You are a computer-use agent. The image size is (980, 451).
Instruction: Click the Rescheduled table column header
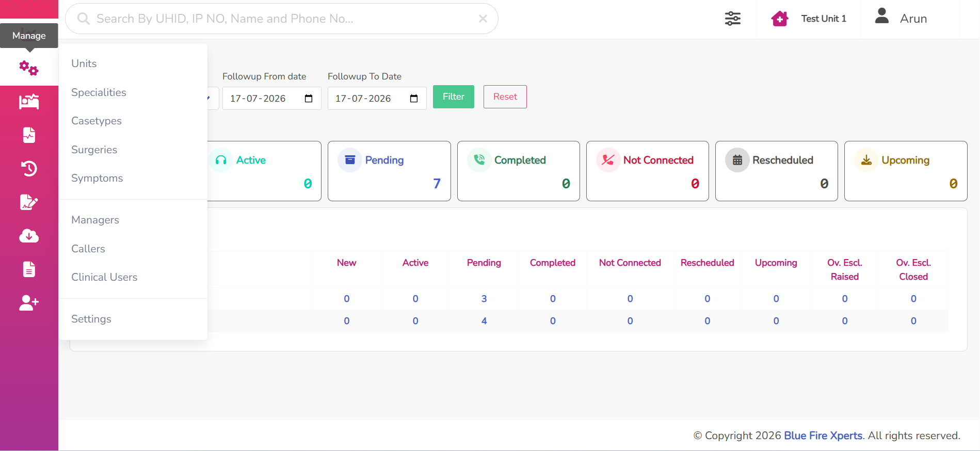[708, 263]
